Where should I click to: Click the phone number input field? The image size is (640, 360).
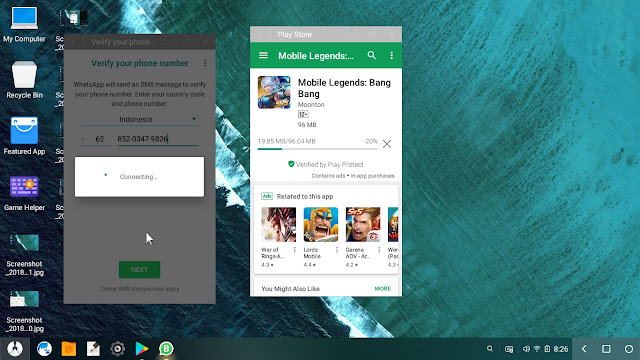click(158, 139)
